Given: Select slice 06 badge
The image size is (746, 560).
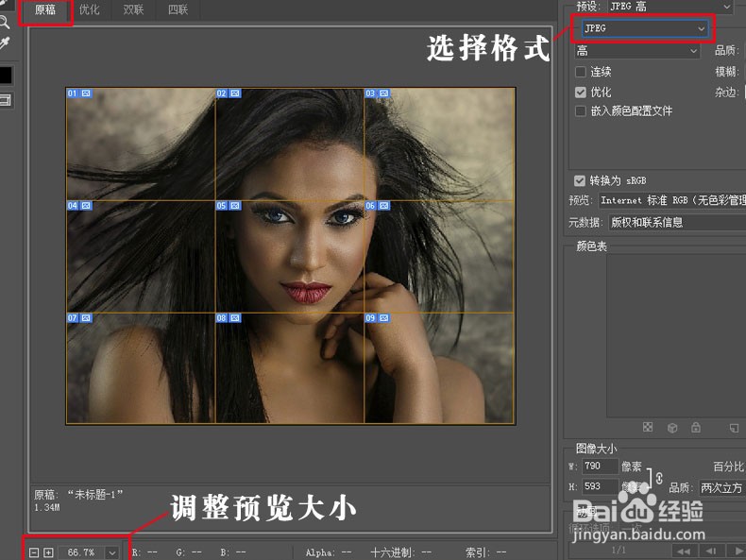Looking at the screenshot, I should (x=378, y=206).
